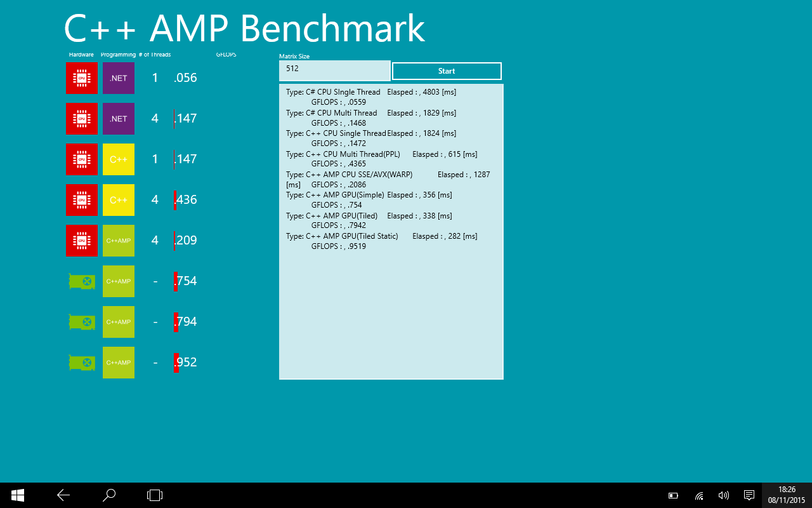Screen dimensions: 812x508
Task: Click the .794 GFLOPS value
Action: [x=185, y=322]
